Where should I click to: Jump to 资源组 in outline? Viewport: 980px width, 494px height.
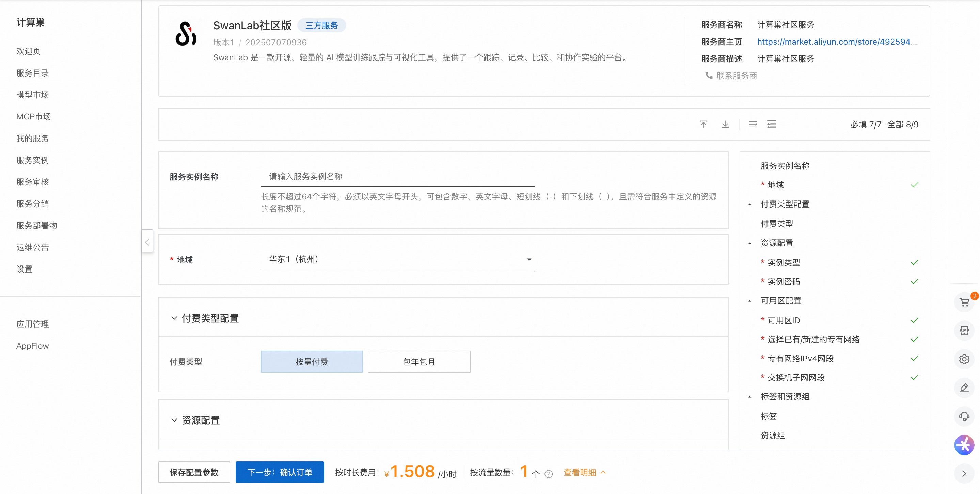tap(773, 435)
